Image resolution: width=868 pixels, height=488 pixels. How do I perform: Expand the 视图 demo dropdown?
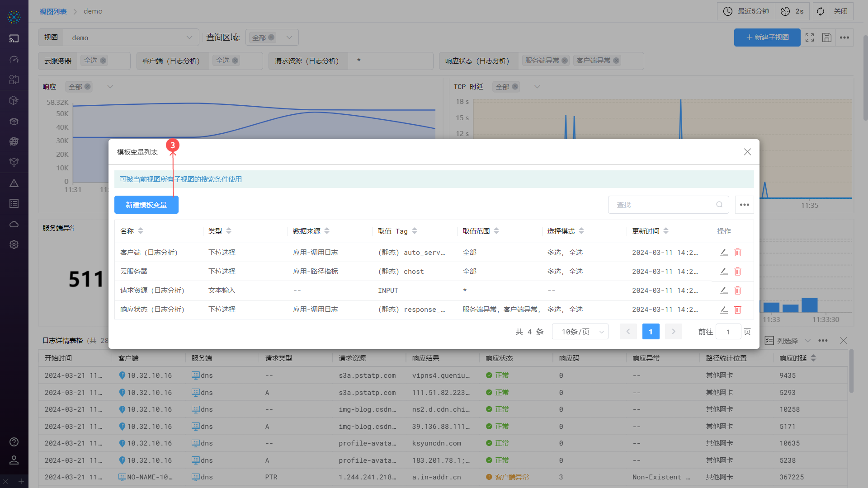click(x=189, y=38)
